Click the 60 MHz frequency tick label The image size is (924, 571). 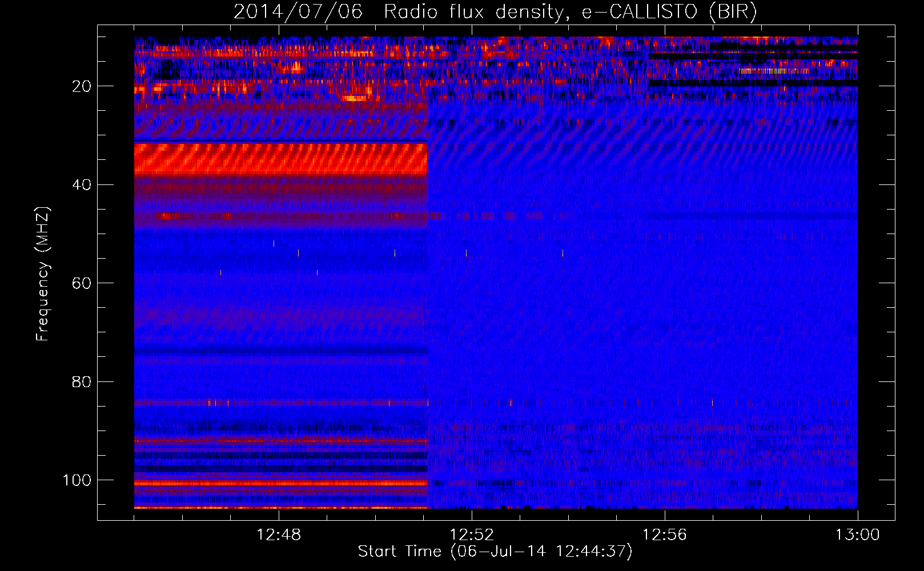click(82, 283)
